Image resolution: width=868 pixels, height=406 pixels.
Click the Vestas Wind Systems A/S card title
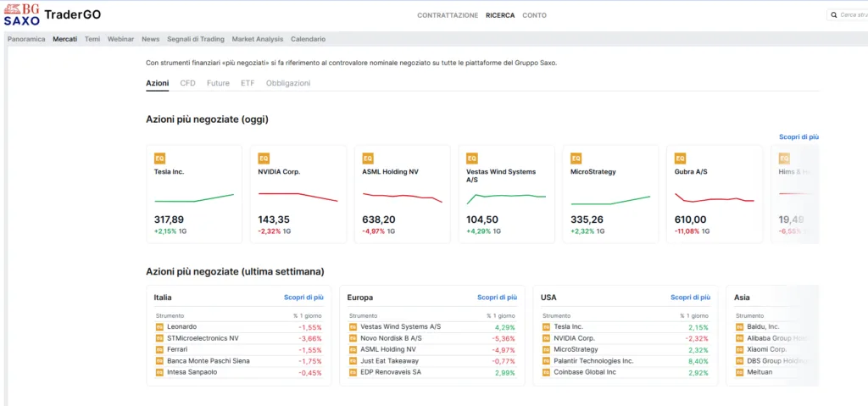[x=501, y=175]
